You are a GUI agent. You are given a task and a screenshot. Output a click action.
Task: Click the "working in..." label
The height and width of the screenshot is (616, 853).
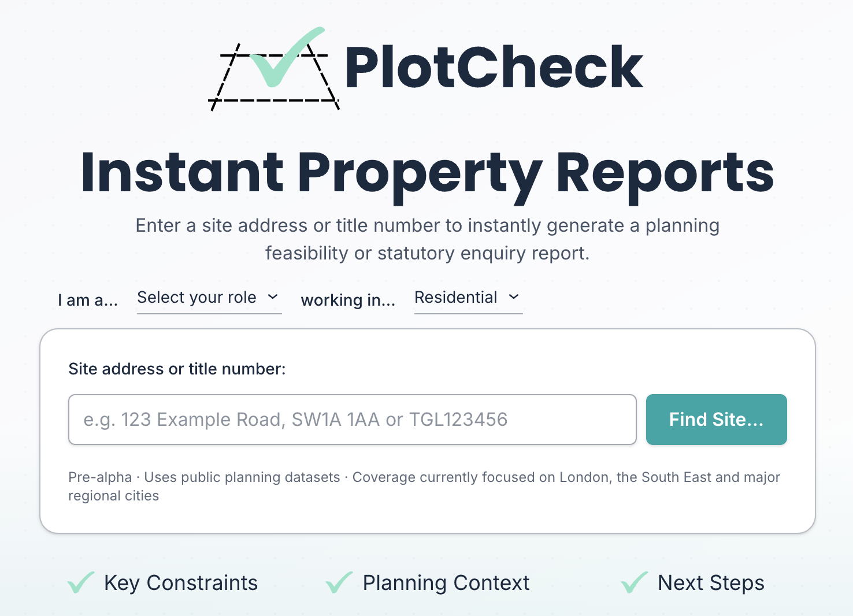348,300
